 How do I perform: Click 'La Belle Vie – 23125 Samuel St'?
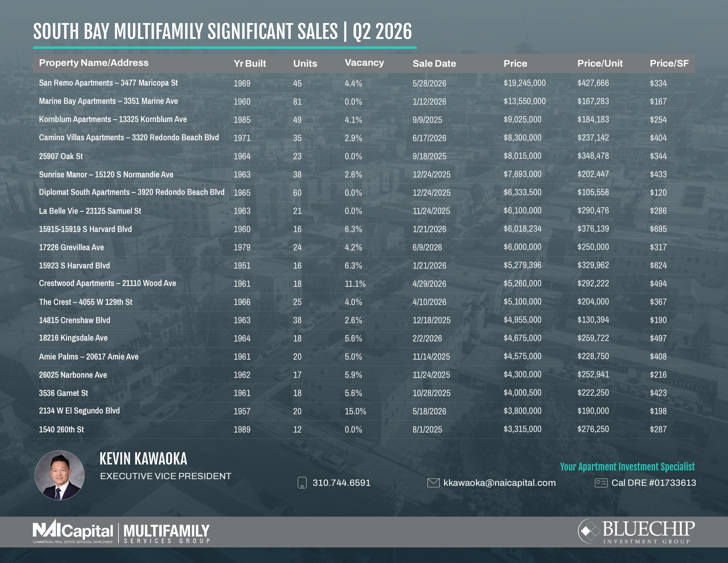(90, 211)
